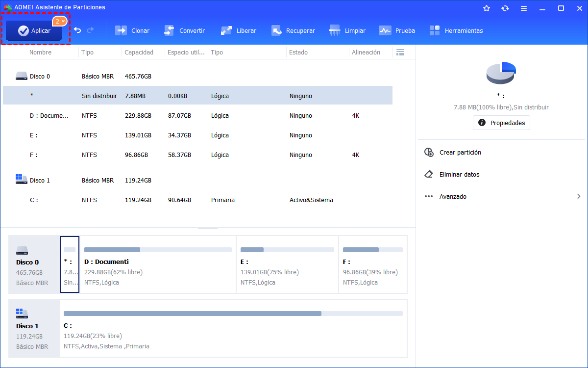The height and width of the screenshot is (368, 588).
Task: Open the Herramientas menu
Action: coord(456,31)
